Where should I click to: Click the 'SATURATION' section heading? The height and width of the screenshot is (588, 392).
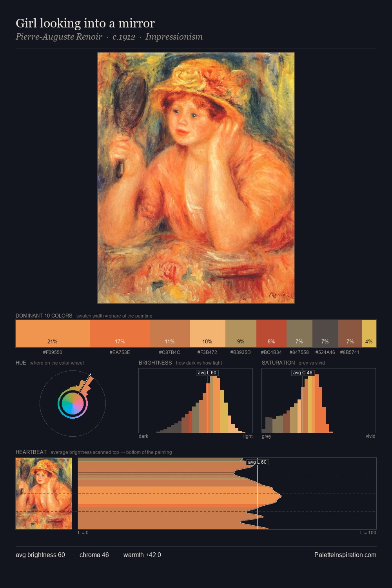[278, 363]
